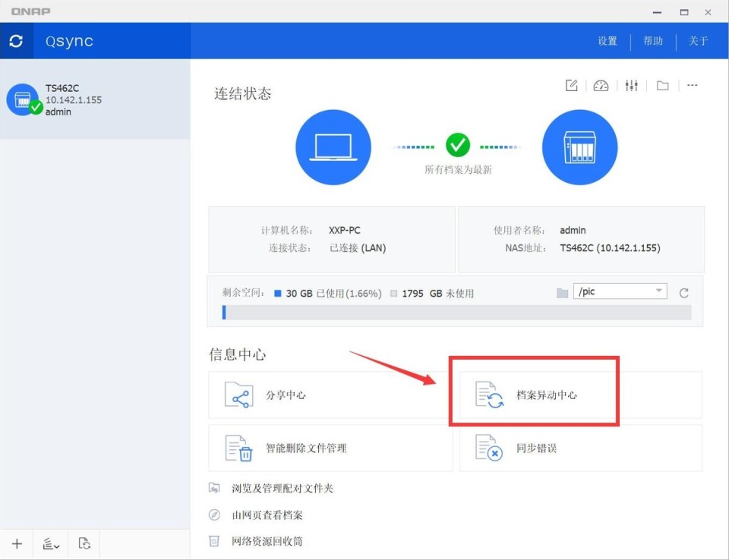Open the folder icon on the toolbar
The height and width of the screenshot is (560, 729).
(x=661, y=85)
